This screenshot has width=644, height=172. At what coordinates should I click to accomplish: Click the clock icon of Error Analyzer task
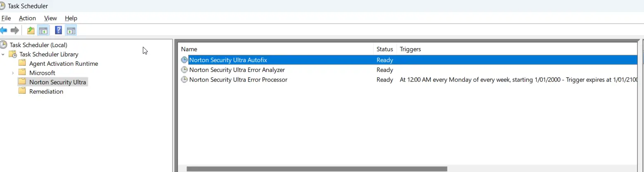[185, 70]
